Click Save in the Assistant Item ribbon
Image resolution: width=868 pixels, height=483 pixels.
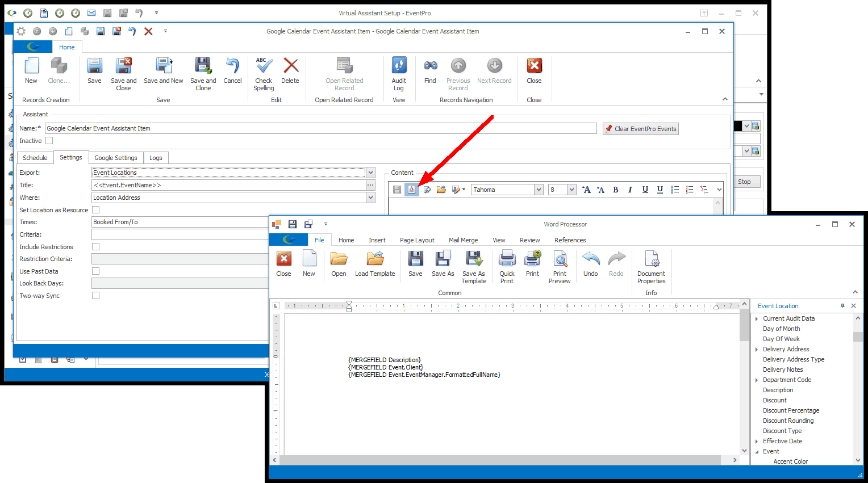tap(95, 71)
